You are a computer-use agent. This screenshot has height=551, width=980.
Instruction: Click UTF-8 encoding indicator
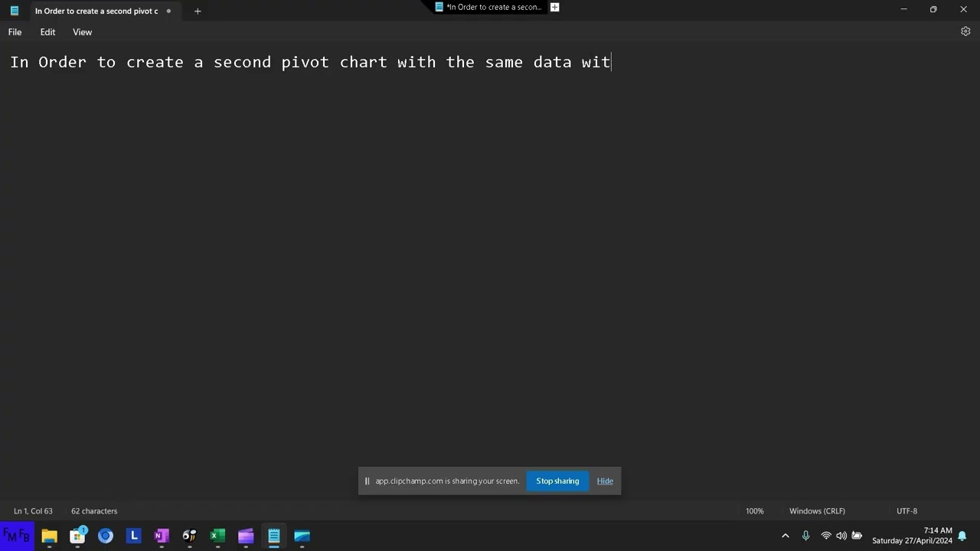coord(906,510)
